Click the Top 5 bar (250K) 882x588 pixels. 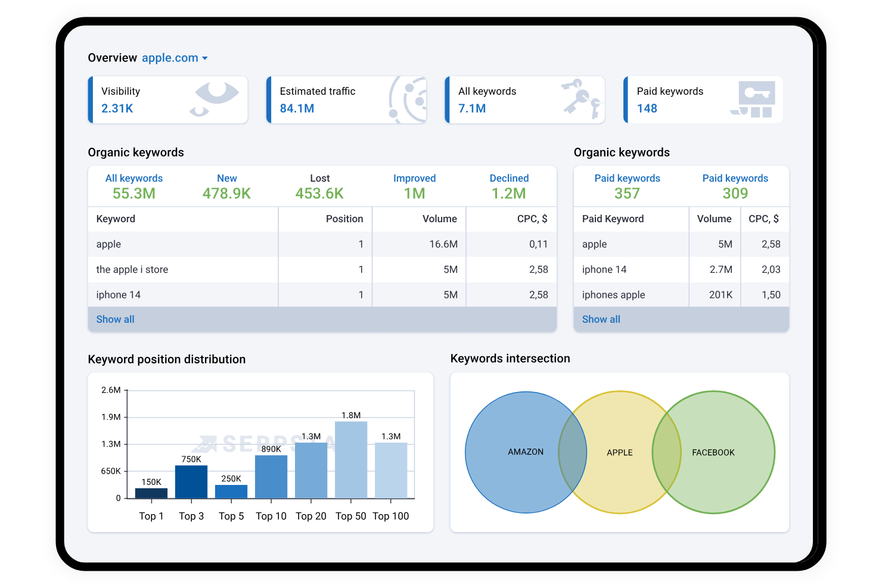231,491
